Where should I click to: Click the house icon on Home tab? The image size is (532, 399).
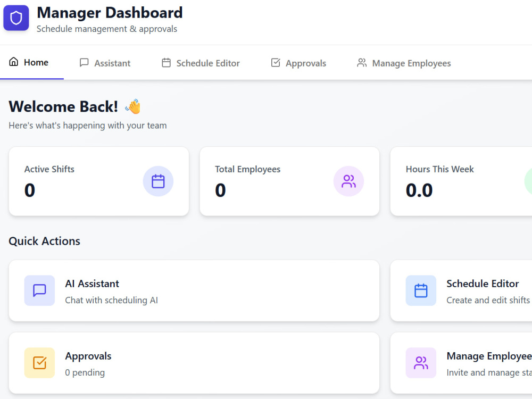tap(14, 62)
